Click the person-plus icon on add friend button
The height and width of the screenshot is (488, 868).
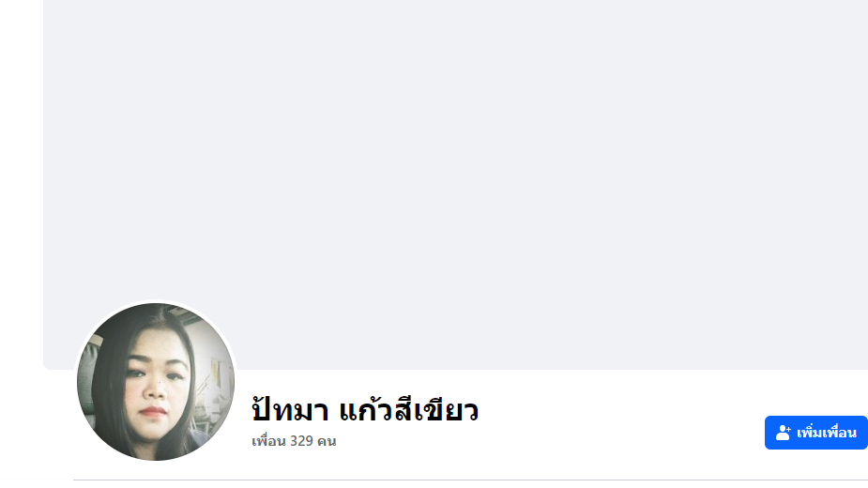783,433
